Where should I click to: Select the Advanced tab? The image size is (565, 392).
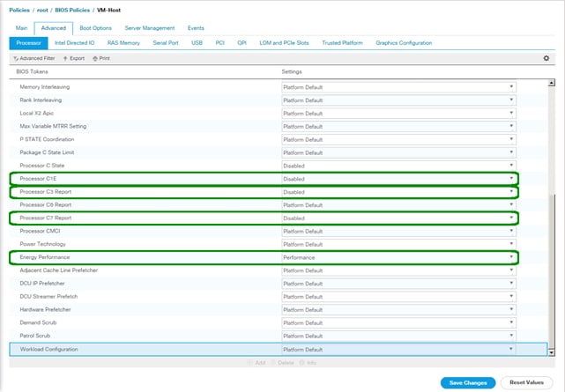(54, 28)
